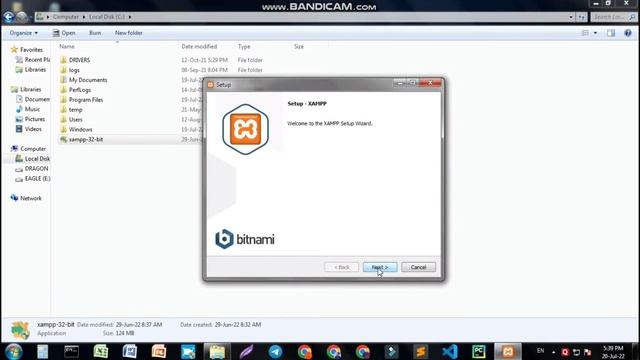Open Visual Studio Code from the taskbar
This screenshot has width=640, height=360.
click(450, 351)
